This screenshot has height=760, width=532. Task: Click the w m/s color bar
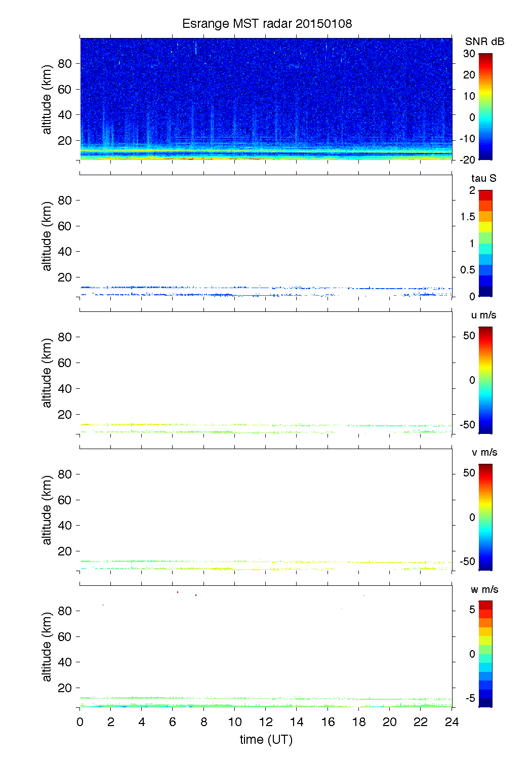485,654
